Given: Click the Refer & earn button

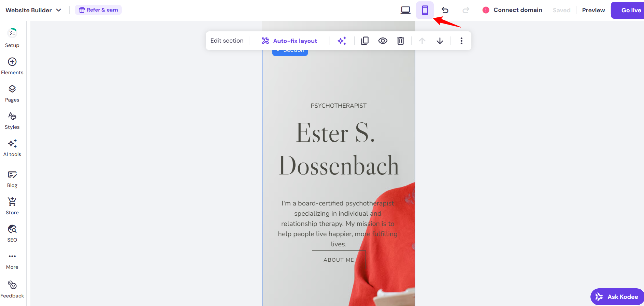Looking at the screenshot, I should 98,10.
